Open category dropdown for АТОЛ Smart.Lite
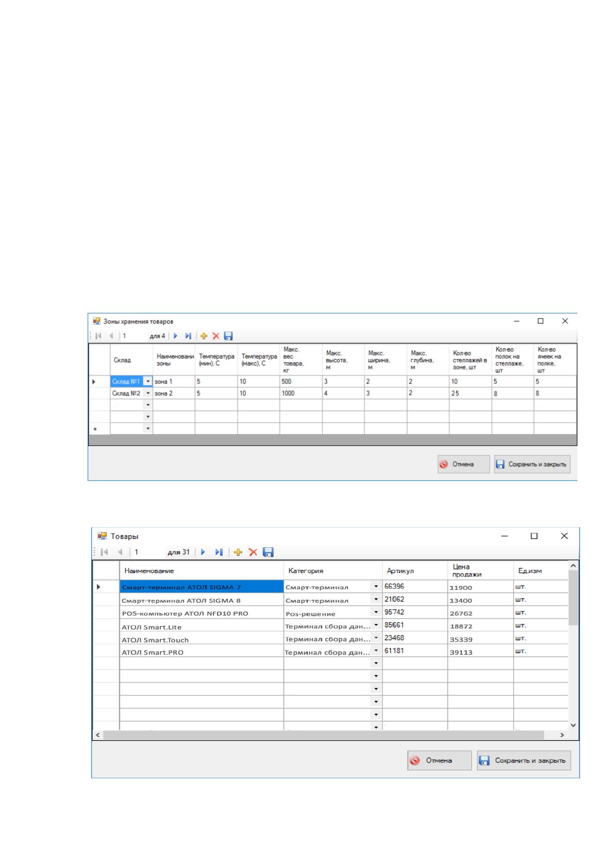This screenshot has height=868, width=614. (376, 625)
